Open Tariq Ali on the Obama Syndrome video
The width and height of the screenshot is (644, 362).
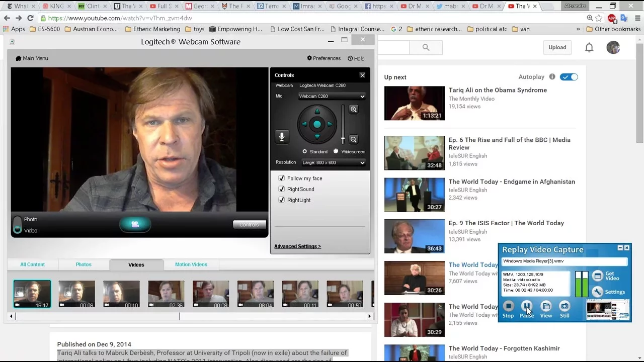click(498, 90)
